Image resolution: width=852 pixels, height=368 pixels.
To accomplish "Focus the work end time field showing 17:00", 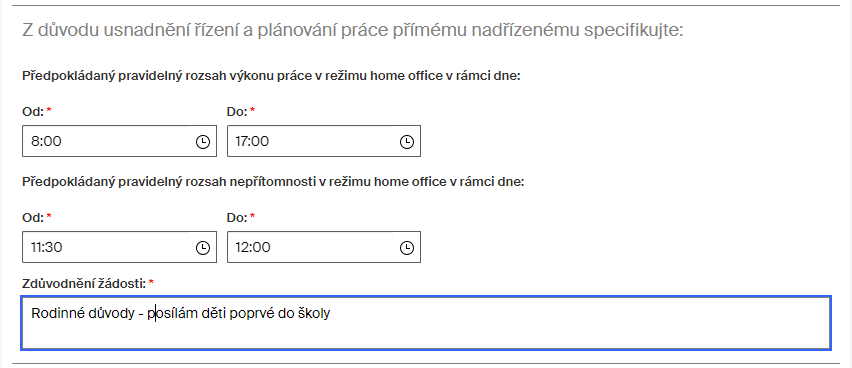I will pyautogui.click(x=323, y=141).
